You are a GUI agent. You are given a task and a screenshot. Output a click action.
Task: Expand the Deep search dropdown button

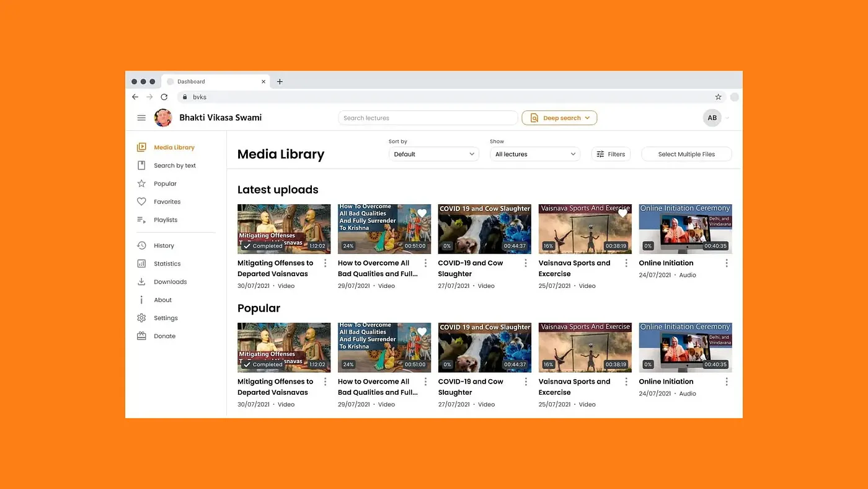(x=559, y=118)
